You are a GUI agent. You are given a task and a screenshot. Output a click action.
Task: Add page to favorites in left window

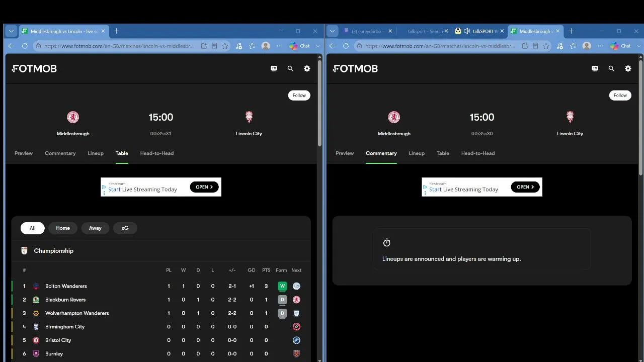[225, 46]
